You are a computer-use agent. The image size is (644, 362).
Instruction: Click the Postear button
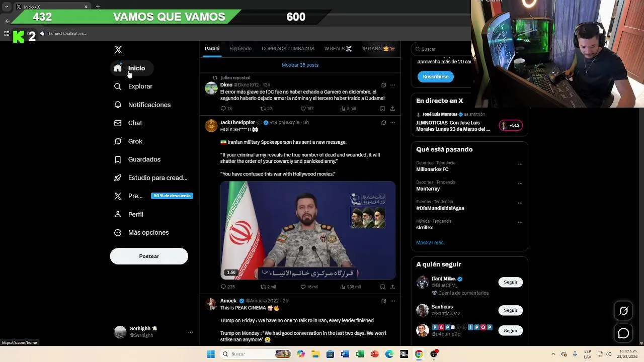click(149, 256)
